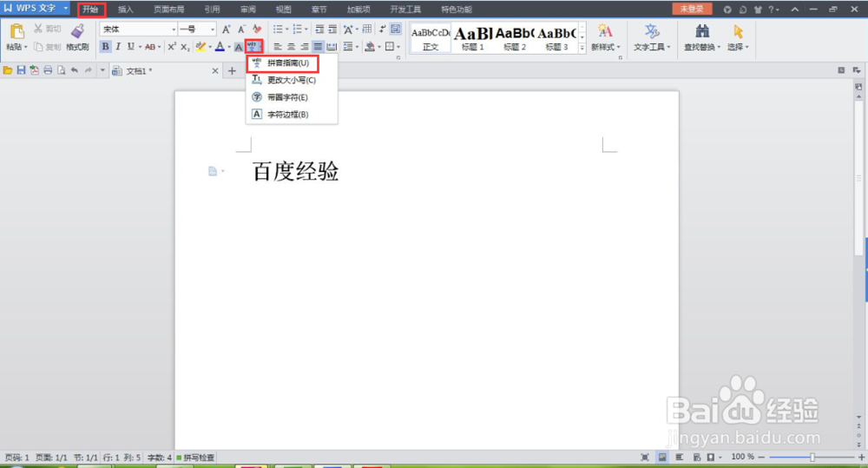Apply superscript formatting

[172, 47]
